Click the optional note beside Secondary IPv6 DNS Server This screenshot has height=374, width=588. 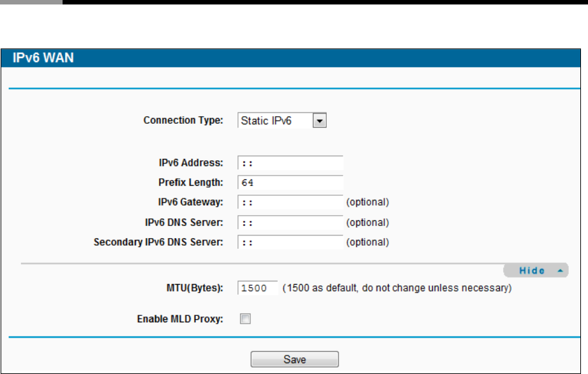click(368, 242)
